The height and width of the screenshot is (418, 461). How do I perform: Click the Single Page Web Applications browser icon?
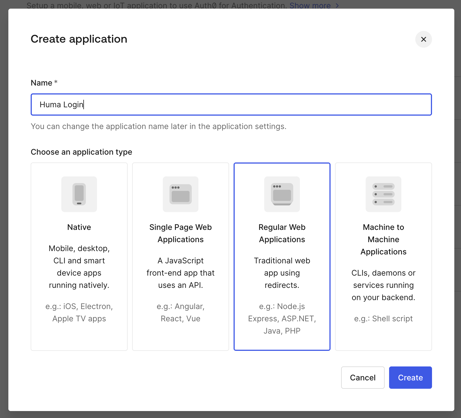pyautogui.click(x=180, y=194)
